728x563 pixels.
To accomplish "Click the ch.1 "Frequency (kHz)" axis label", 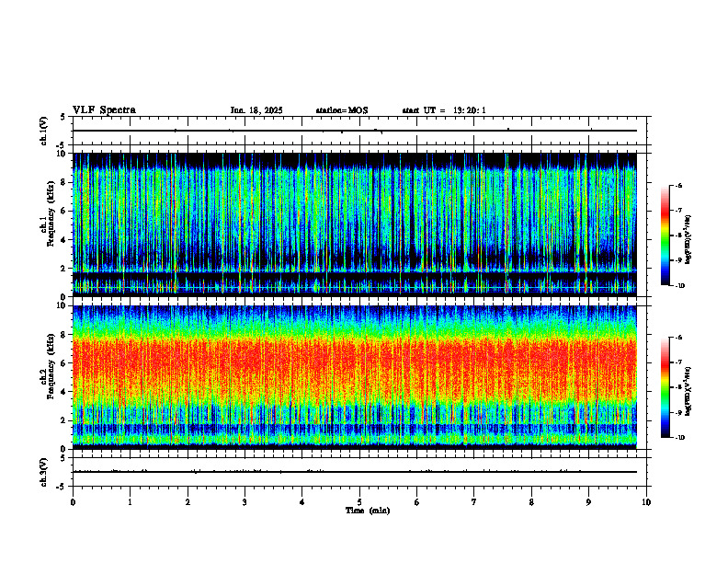I will tap(50, 213).
